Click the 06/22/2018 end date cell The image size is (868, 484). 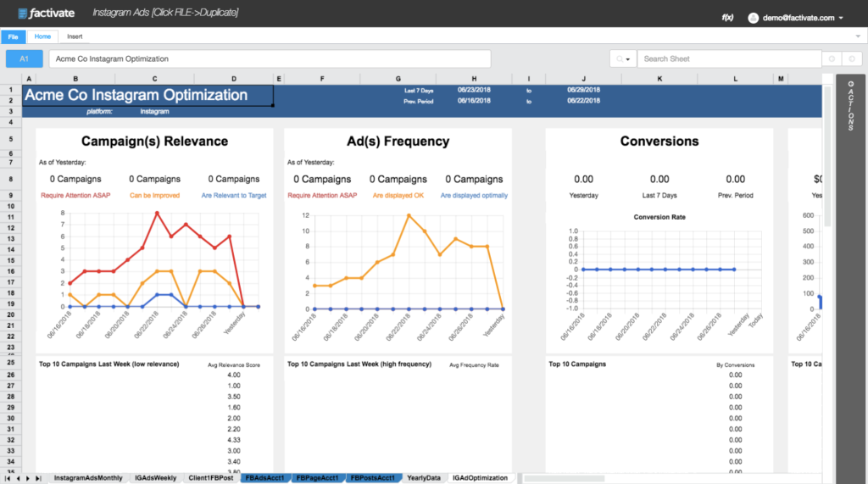coord(583,101)
